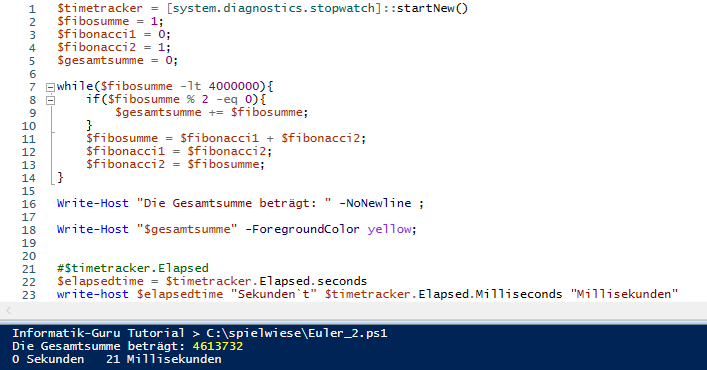The width and height of the screenshot is (707, 370).
Task: Click the $gesamtsumme += statement on line 9
Action: [211, 112]
